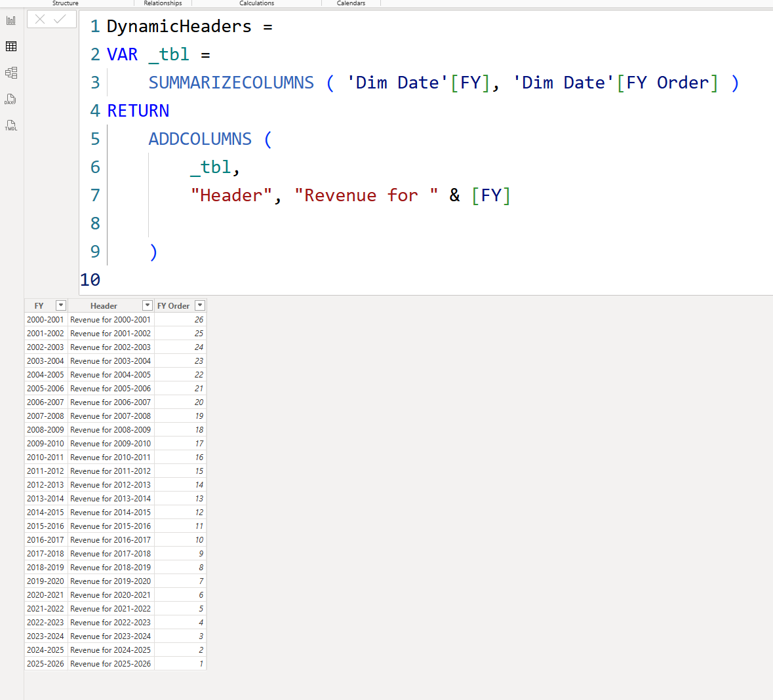Select cell 2021-2022 in FY column
Image resolution: width=773 pixels, height=700 pixels.
pyautogui.click(x=46, y=610)
